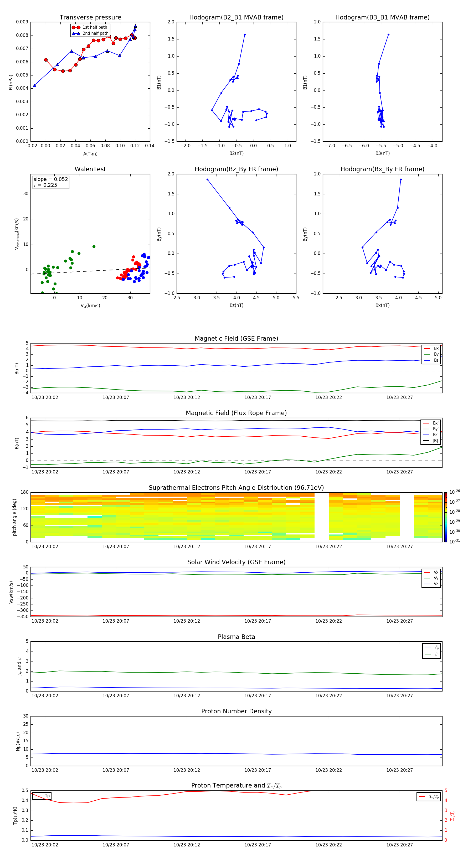Click the Suprathermal Electrons Pitch Angle title
473x868 pixels.
point(236,488)
